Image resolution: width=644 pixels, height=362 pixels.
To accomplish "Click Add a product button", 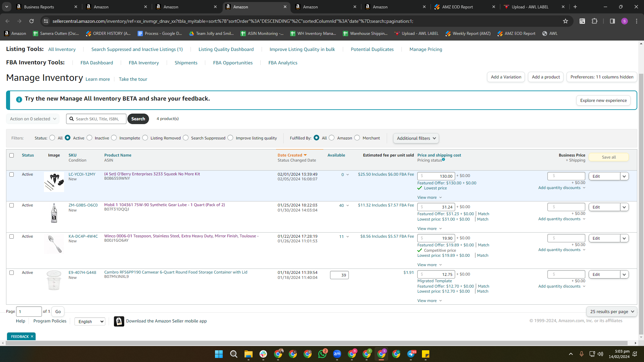I will point(546,77).
